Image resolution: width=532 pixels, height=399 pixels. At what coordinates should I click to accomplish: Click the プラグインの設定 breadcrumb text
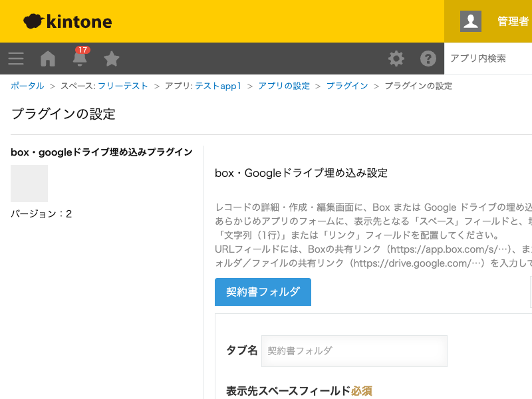pyautogui.click(x=418, y=86)
